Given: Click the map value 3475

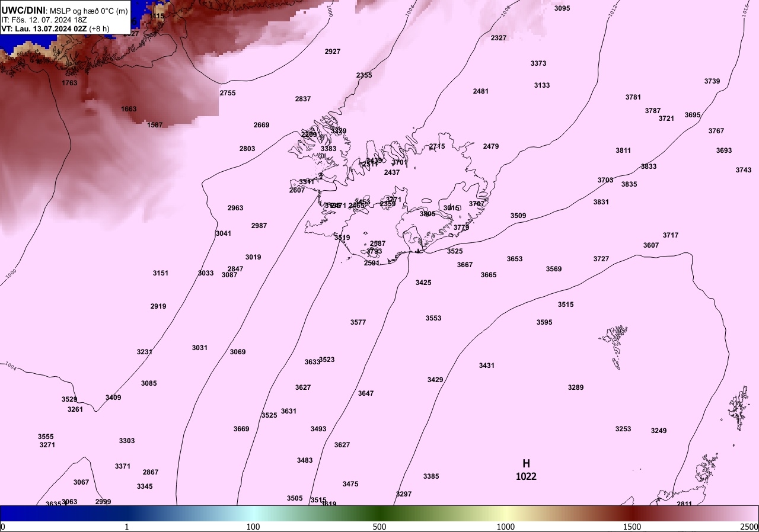Looking at the screenshot, I should pos(350,484).
